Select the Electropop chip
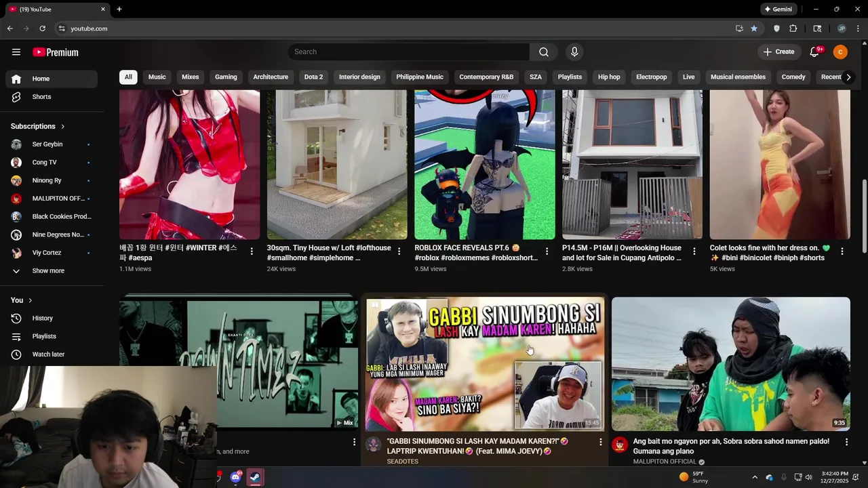Image resolution: width=868 pixels, height=488 pixels. click(x=652, y=77)
